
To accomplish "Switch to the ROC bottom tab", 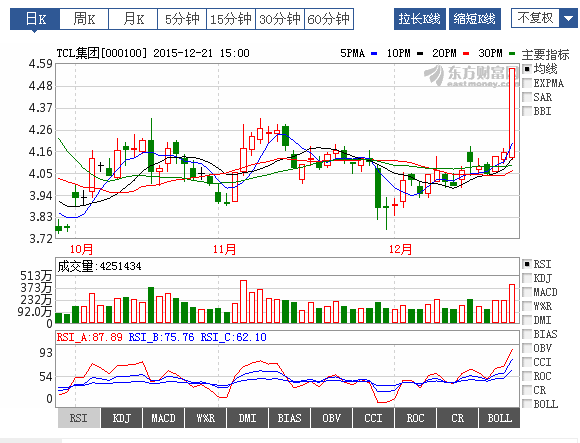I will click(x=415, y=418).
